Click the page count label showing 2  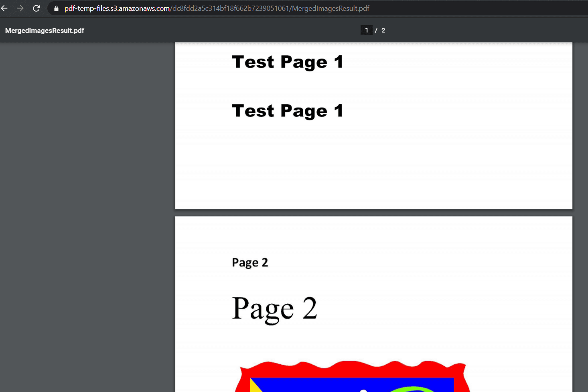pos(383,30)
